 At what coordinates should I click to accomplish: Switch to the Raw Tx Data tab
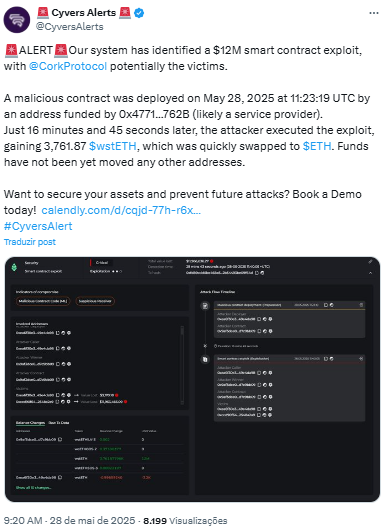click(59, 423)
